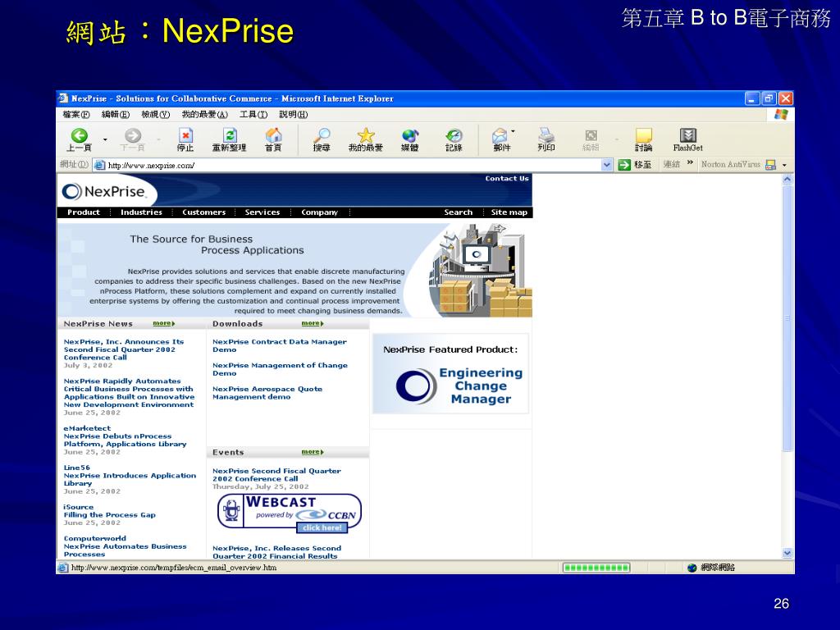
Task: Open the Search magnifier toolbar icon
Action: click(x=322, y=135)
